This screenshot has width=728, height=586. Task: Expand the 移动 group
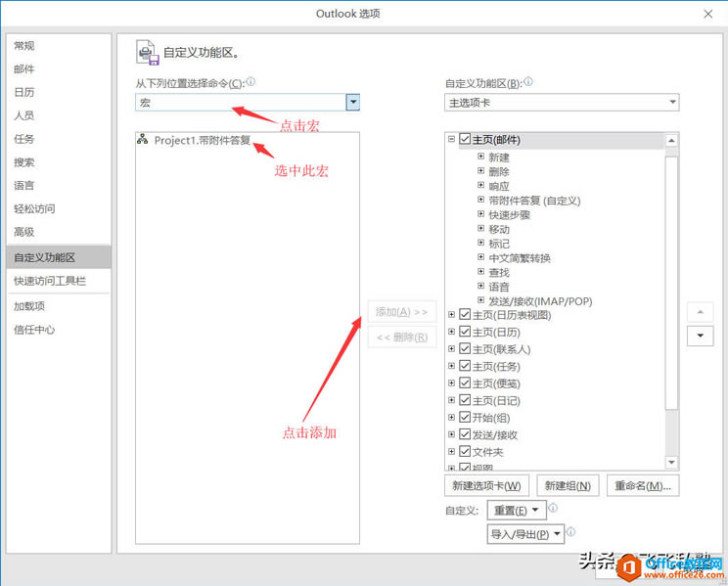481,229
